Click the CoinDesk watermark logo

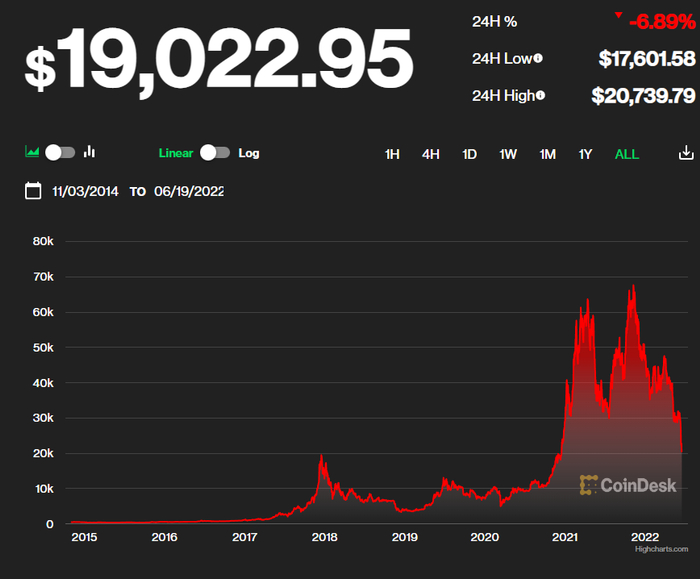click(628, 485)
